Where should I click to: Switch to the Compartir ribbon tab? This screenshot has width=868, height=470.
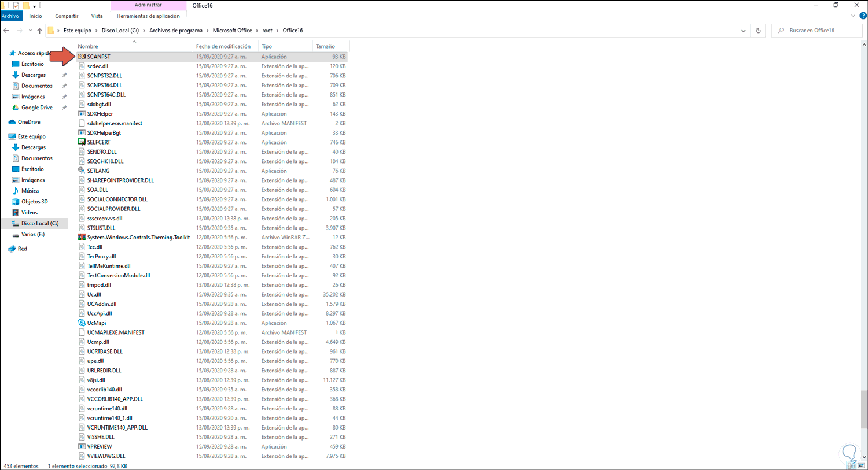coord(67,16)
